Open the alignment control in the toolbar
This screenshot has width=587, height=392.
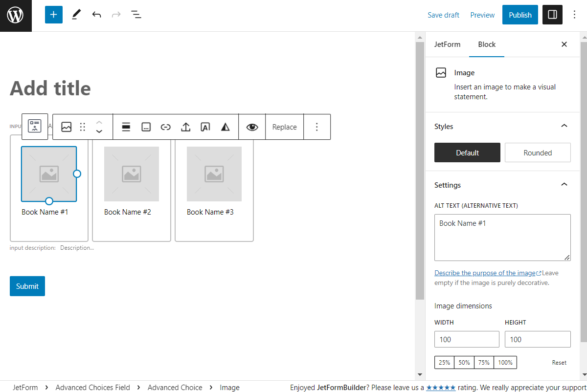pyautogui.click(x=126, y=127)
